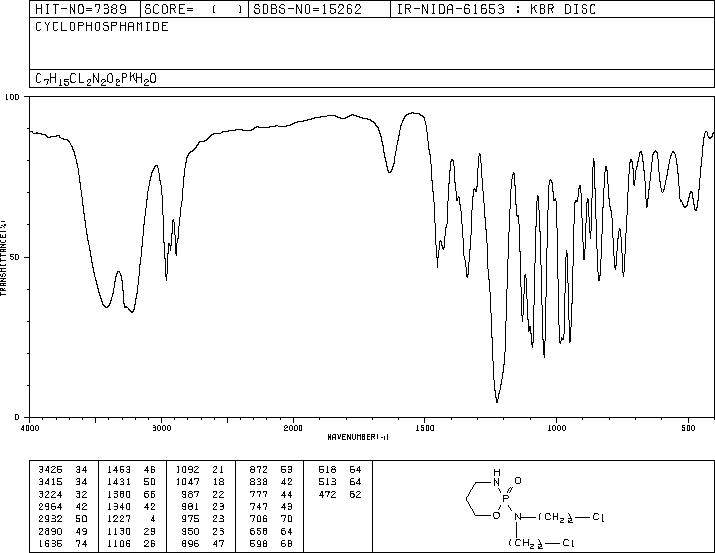The width and height of the screenshot is (715, 553).
Task: Click the 2000 wavenumber axis label
Action: pyautogui.click(x=293, y=428)
